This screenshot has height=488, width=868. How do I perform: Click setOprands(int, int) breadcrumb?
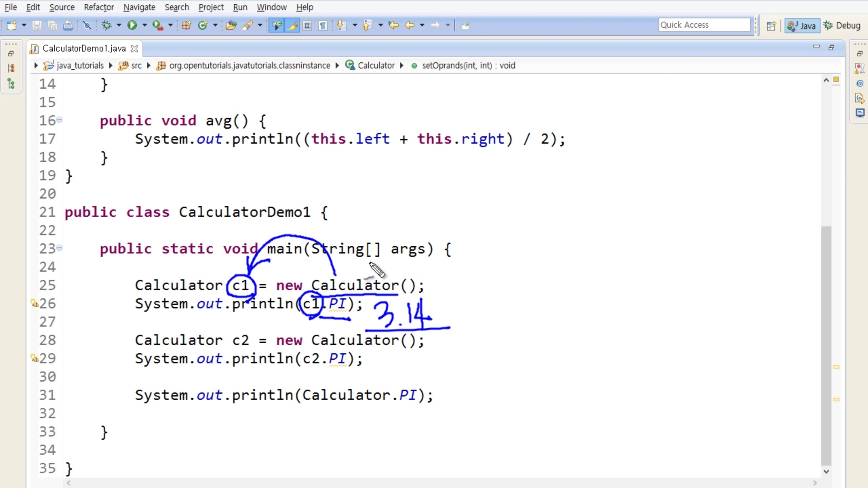click(463, 65)
